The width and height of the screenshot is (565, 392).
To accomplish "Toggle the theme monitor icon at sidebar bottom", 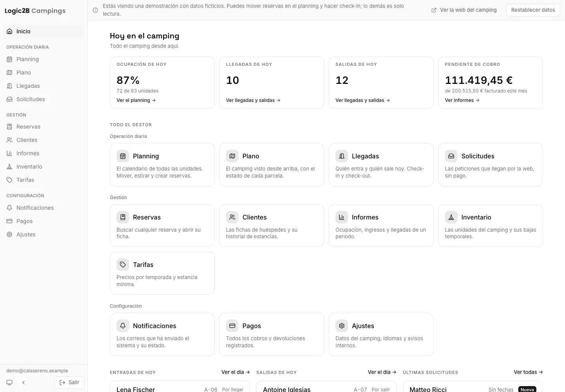I will click(x=9, y=383).
